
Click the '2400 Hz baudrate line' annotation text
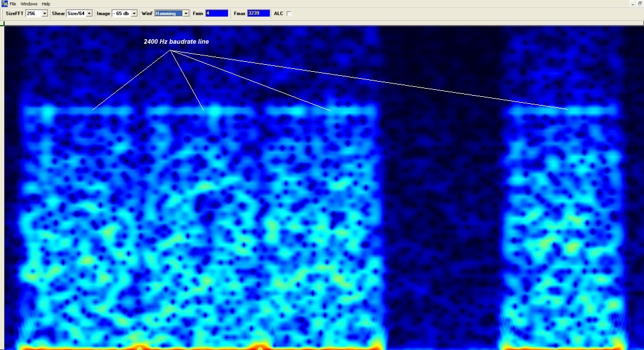(x=176, y=42)
